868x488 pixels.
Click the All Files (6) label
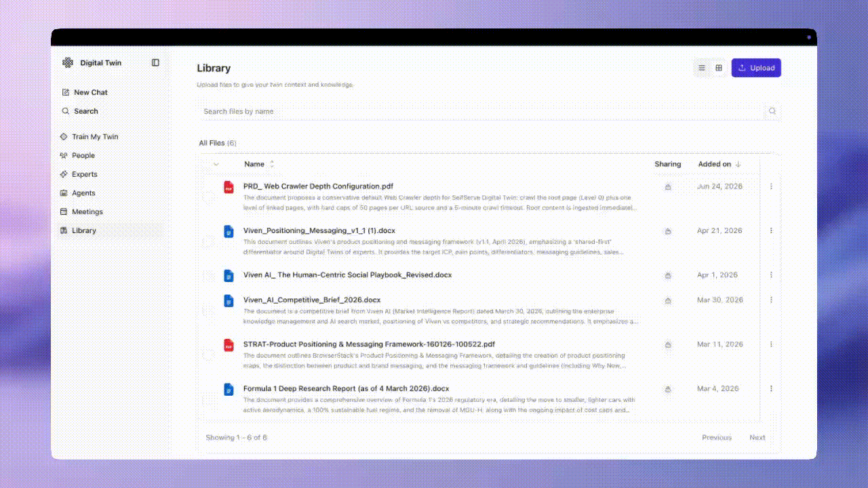pos(218,143)
